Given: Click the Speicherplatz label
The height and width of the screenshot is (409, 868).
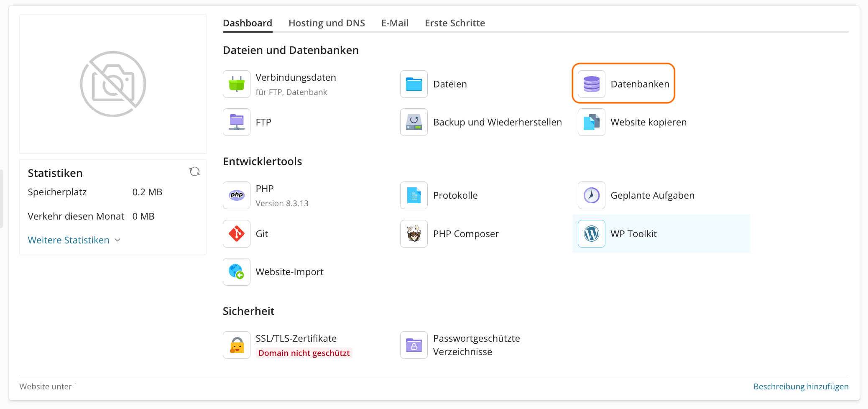Looking at the screenshot, I should click(x=57, y=192).
